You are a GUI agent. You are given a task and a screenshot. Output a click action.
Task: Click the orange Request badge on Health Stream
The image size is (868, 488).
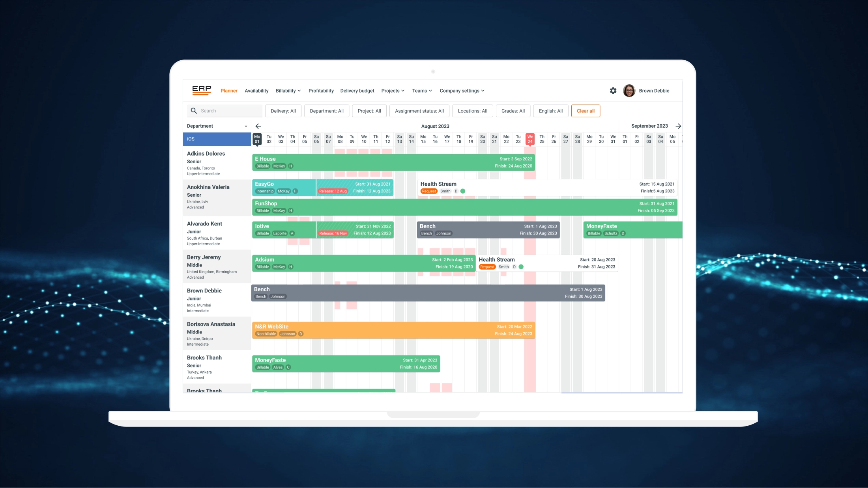pyautogui.click(x=429, y=191)
